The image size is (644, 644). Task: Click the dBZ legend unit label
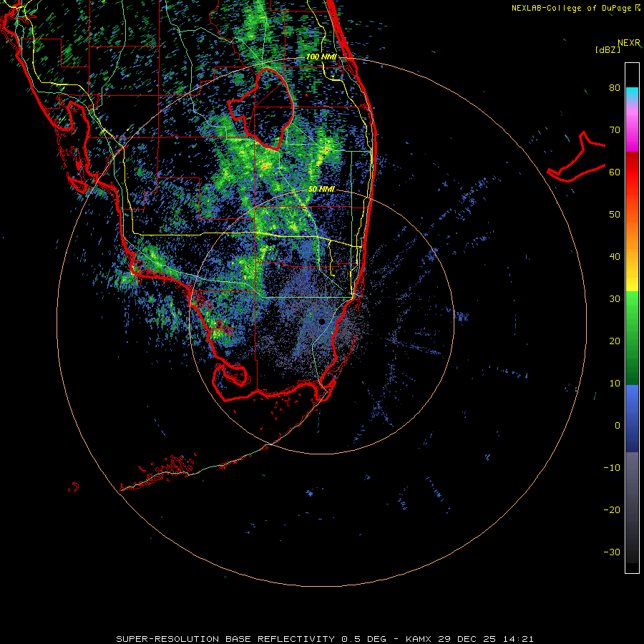(608, 49)
